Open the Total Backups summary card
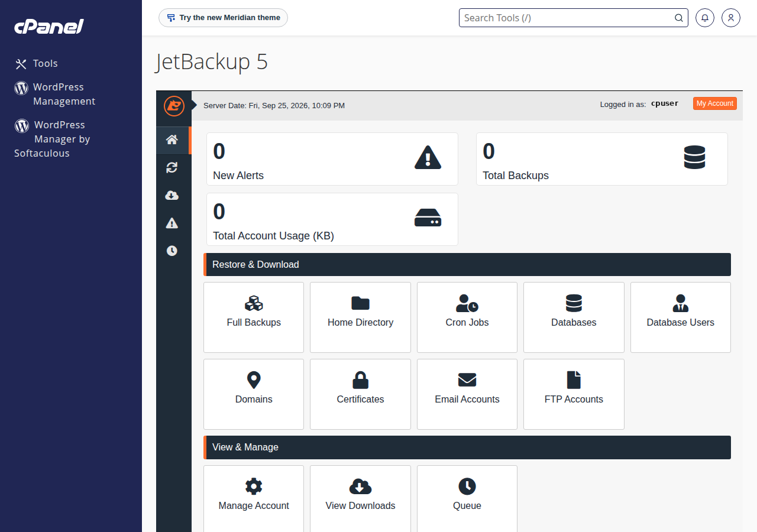The height and width of the screenshot is (532, 757). tap(602, 159)
